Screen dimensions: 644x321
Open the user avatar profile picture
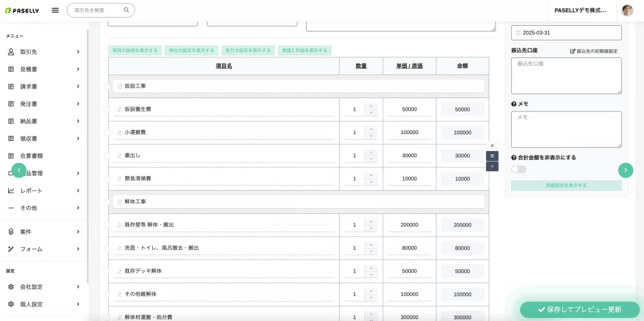627,10
